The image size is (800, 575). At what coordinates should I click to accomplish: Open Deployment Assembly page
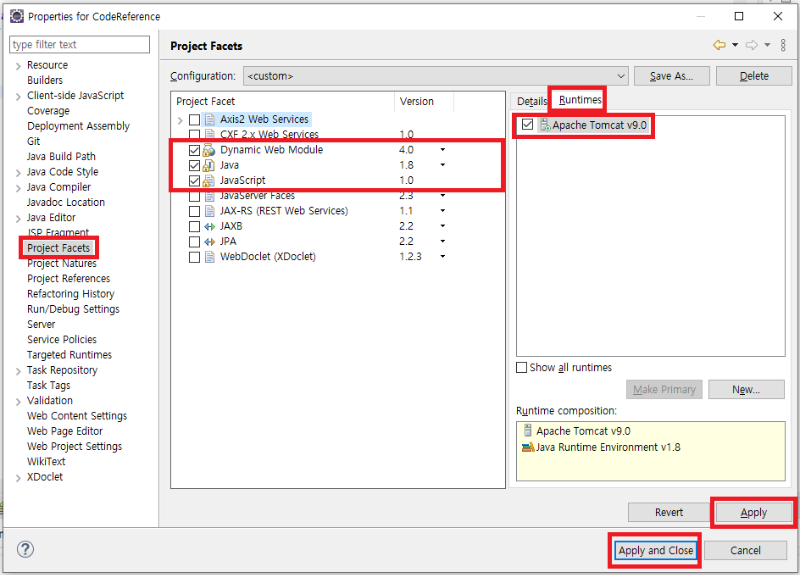(x=79, y=126)
